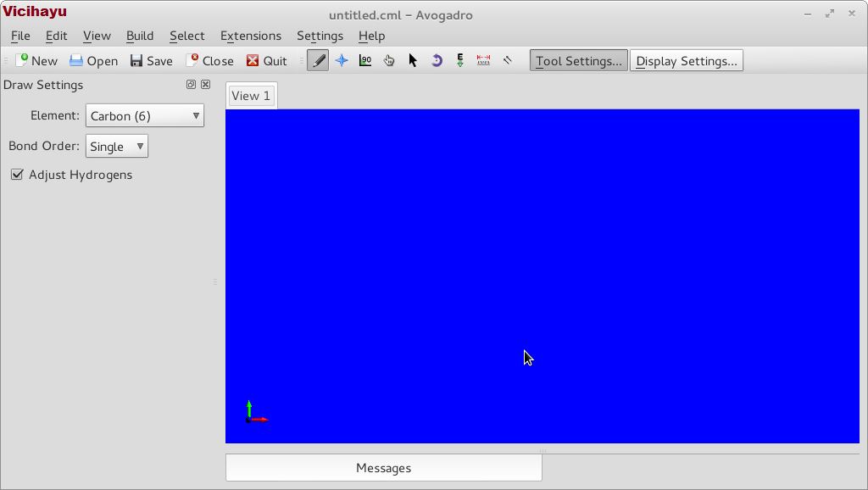Toggle the Display Settings button
The height and width of the screenshot is (490, 868).
[687, 61]
